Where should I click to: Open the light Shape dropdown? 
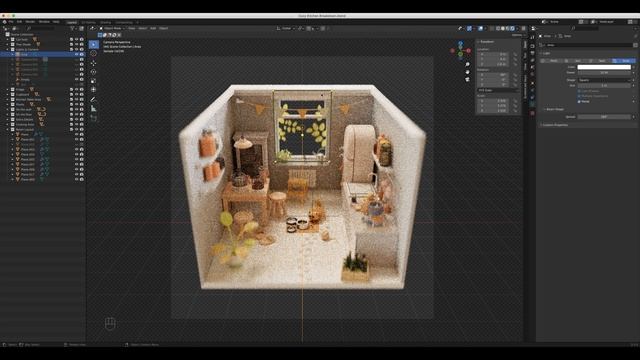pos(604,80)
